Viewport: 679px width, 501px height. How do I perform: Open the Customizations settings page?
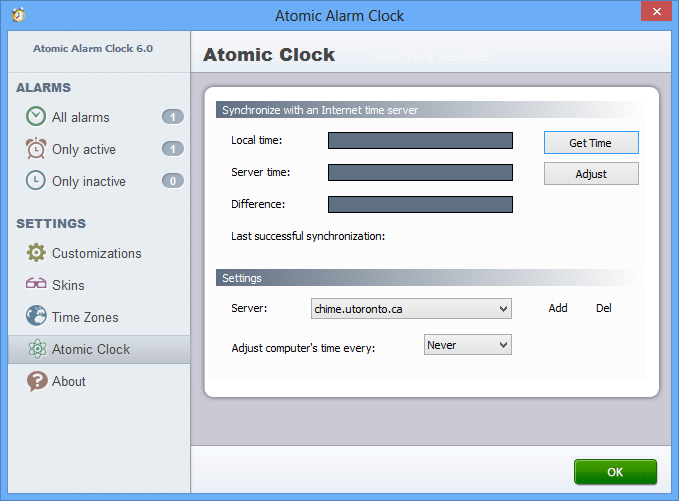pos(99,253)
